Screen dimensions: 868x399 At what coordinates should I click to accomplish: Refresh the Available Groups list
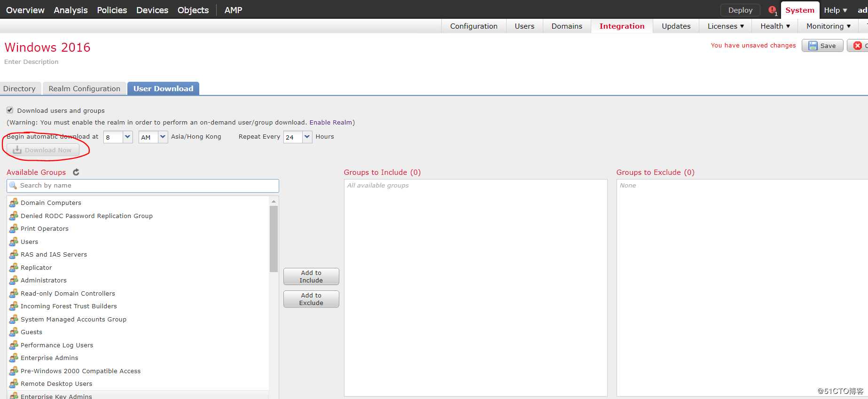point(76,172)
